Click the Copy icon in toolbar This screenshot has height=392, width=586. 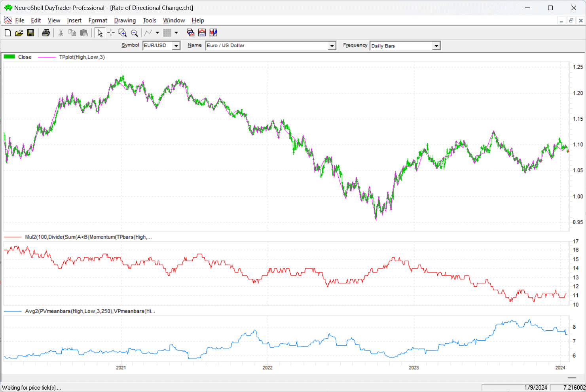click(x=72, y=33)
